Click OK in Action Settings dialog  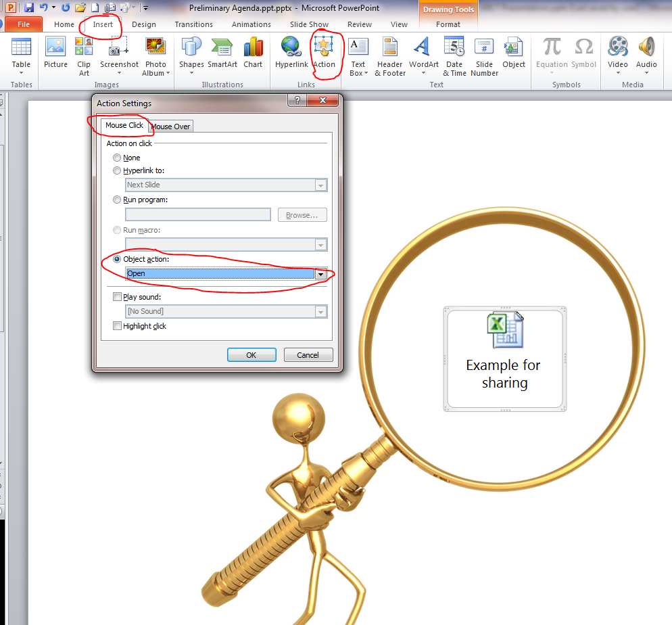click(251, 354)
